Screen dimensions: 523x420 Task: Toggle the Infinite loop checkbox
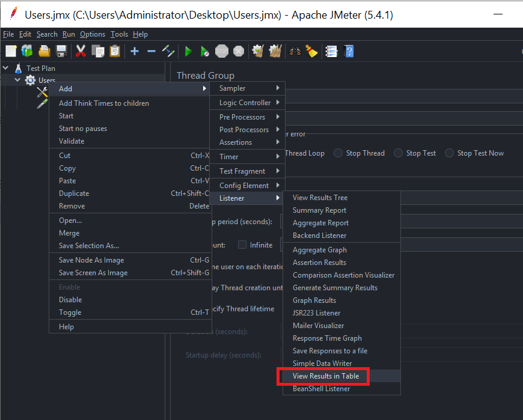point(242,245)
